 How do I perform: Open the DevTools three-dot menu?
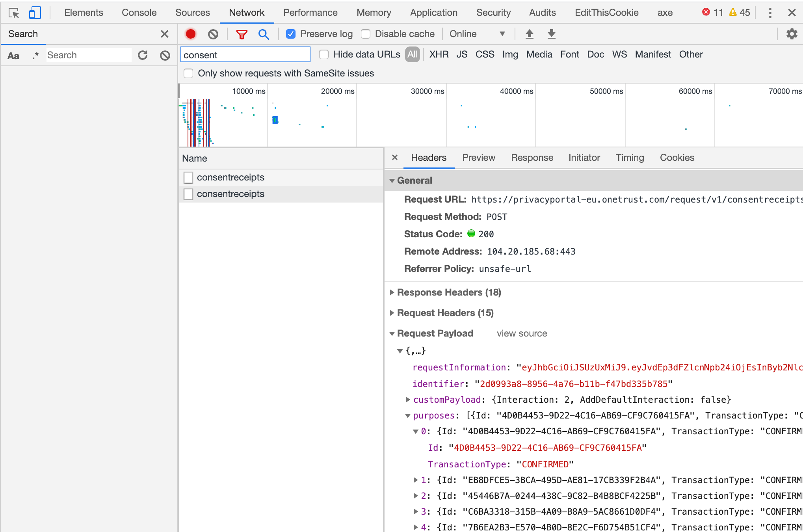(x=770, y=13)
